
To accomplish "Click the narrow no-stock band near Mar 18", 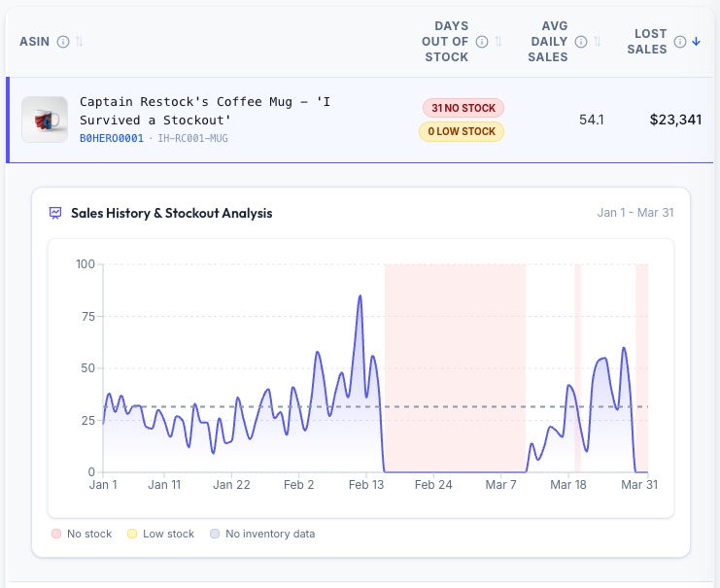I will (x=578, y=367).
